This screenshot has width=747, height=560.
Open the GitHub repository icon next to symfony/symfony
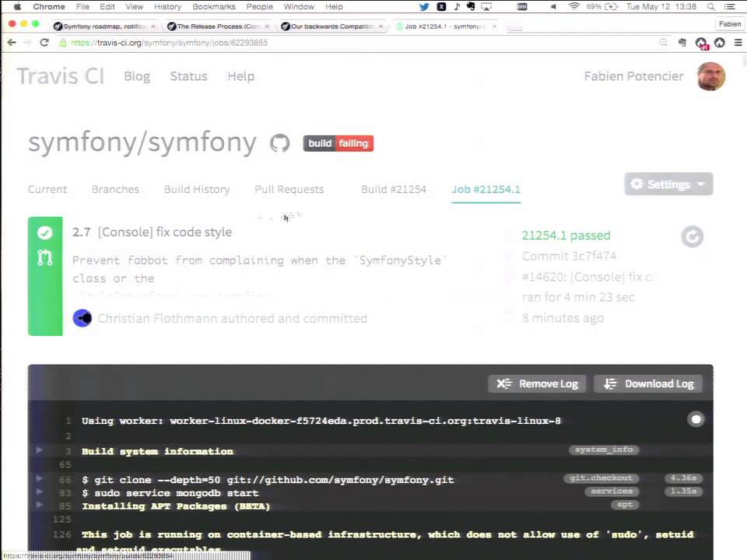coord(279,143)
